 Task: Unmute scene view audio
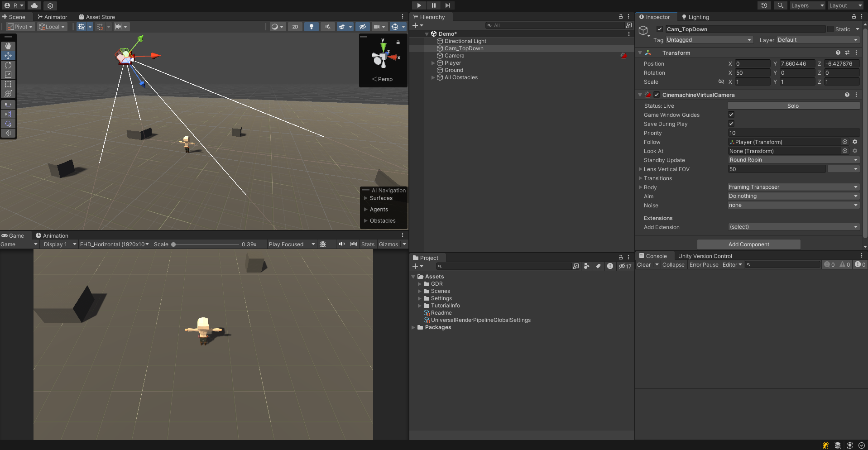point(327,27)
